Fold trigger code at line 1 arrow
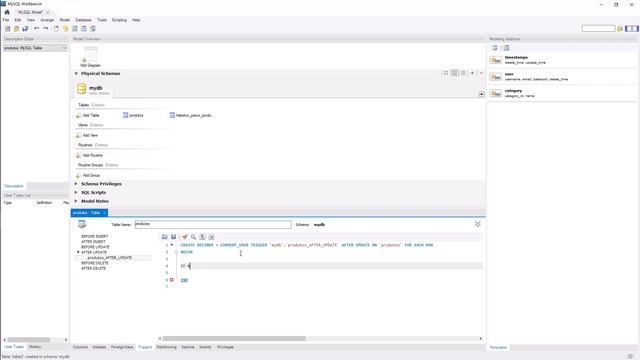Viewport: 640px width, 360px height. pos(172,245)
